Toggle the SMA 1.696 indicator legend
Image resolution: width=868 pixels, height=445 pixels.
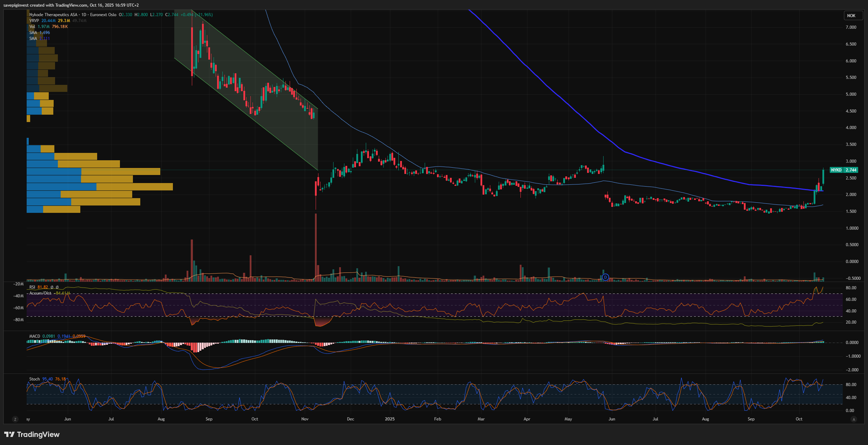coord(33,33)
